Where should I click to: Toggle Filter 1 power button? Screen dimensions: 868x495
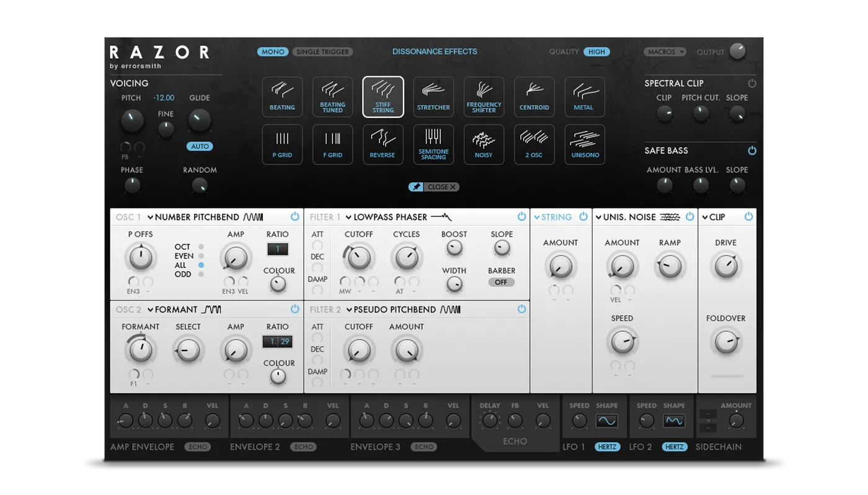click(521, 216)
